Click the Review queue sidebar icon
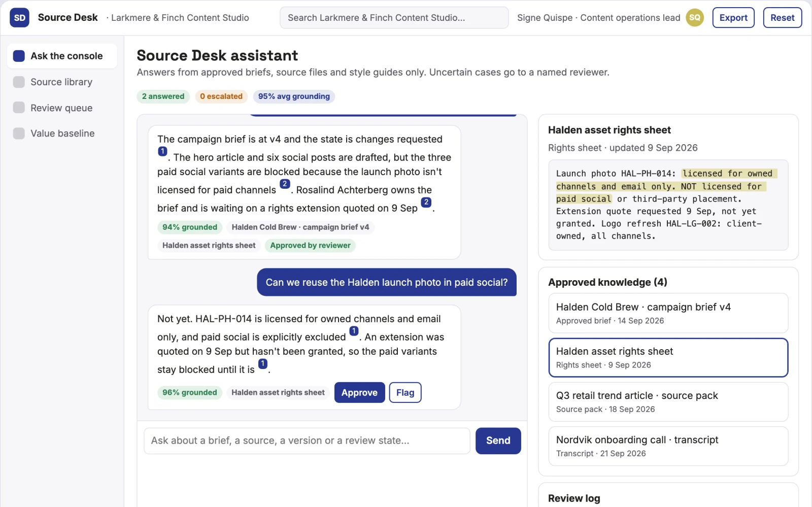 point(19,108)
